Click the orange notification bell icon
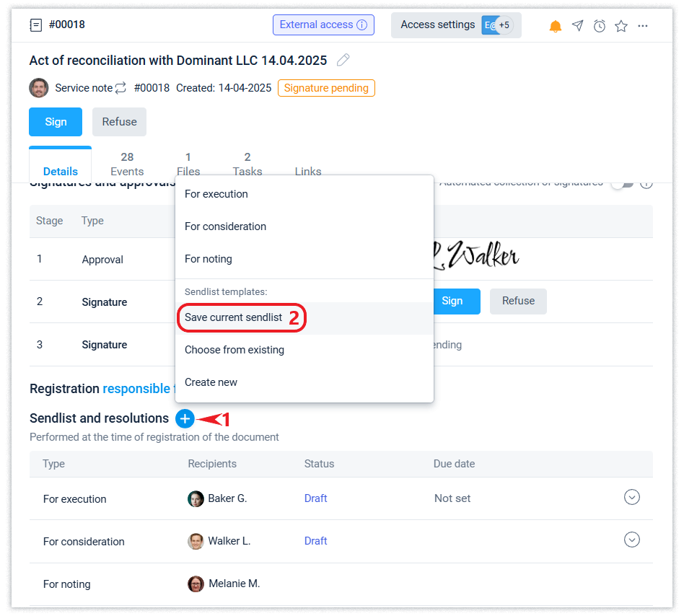 click(555, 26)
